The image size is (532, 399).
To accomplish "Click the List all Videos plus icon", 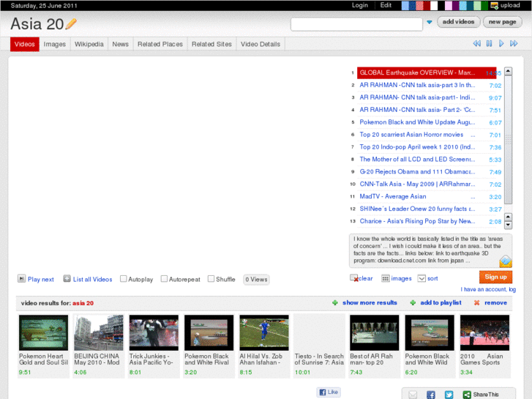I will [67, 279].
